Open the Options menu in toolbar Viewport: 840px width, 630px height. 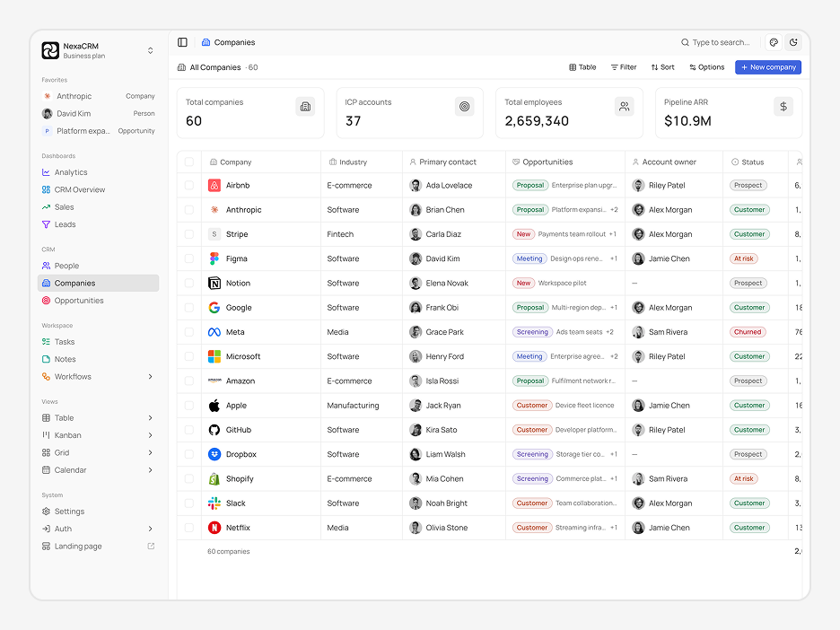(707, 67)
